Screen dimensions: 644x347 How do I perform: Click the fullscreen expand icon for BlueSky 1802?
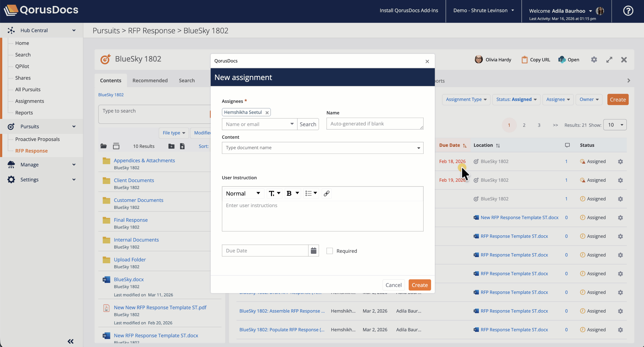click(609, 60)
